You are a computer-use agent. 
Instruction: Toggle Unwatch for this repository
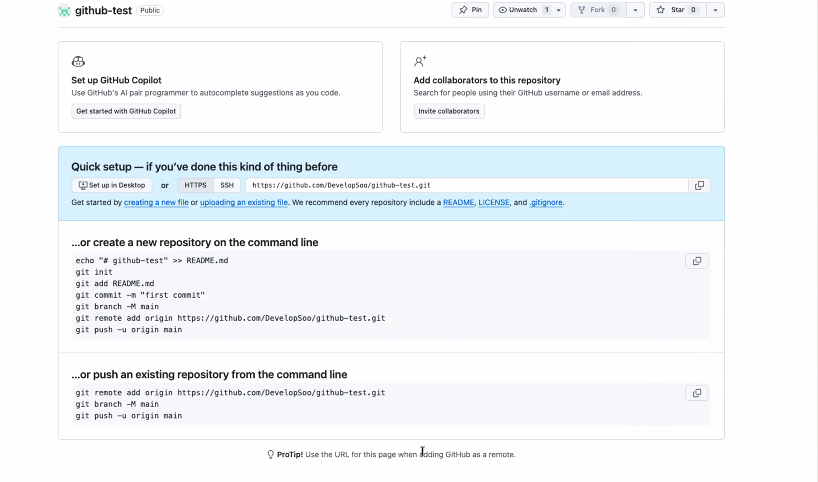click(x=523, y=10)
